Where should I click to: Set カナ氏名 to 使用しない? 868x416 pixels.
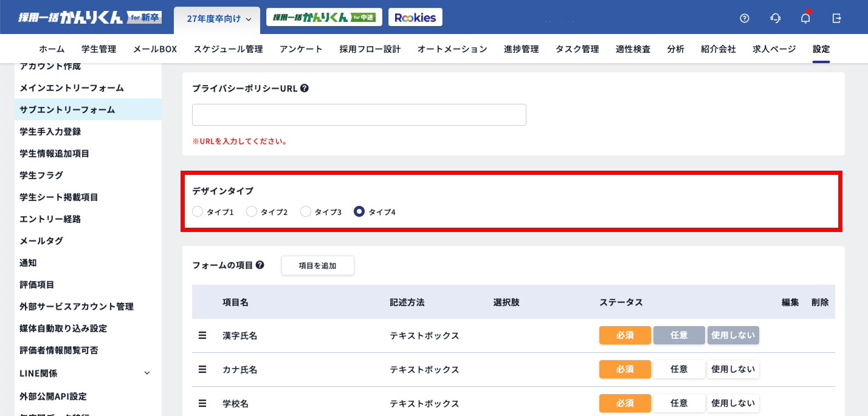point(733,369)
